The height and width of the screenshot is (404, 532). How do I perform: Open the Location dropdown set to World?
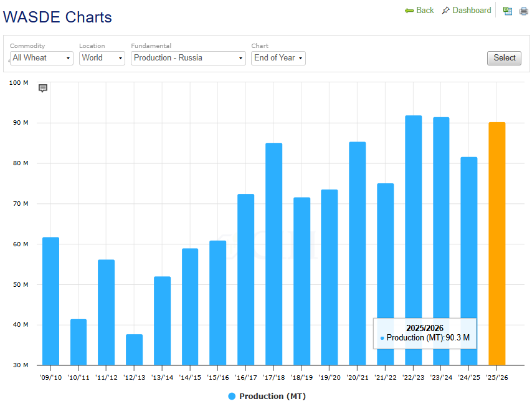coord(102,58)
